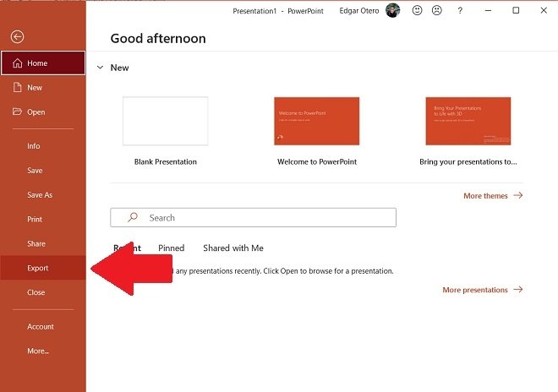
Task: Open the Print page
Action: [x=43, y=219]
